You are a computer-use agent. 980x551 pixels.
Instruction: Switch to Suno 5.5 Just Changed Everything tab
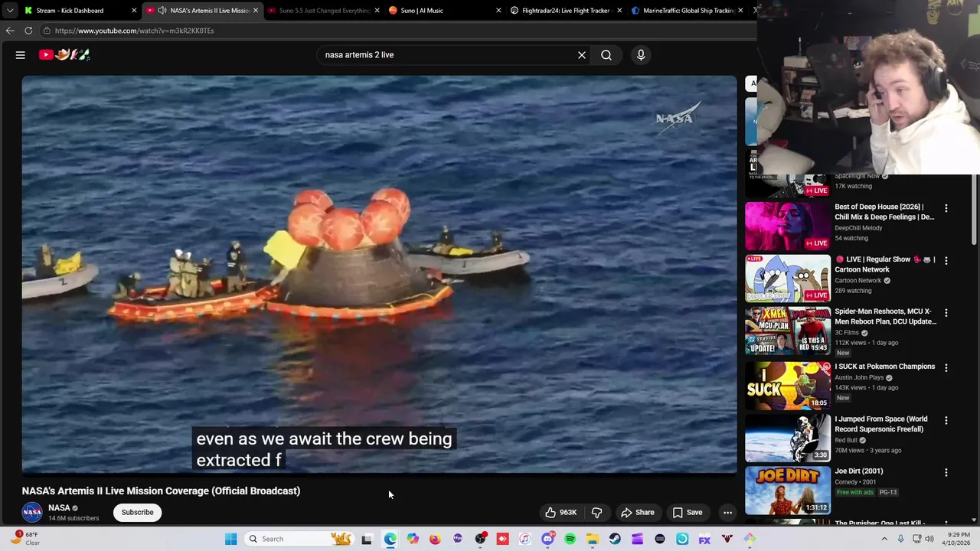coord(325,11)
